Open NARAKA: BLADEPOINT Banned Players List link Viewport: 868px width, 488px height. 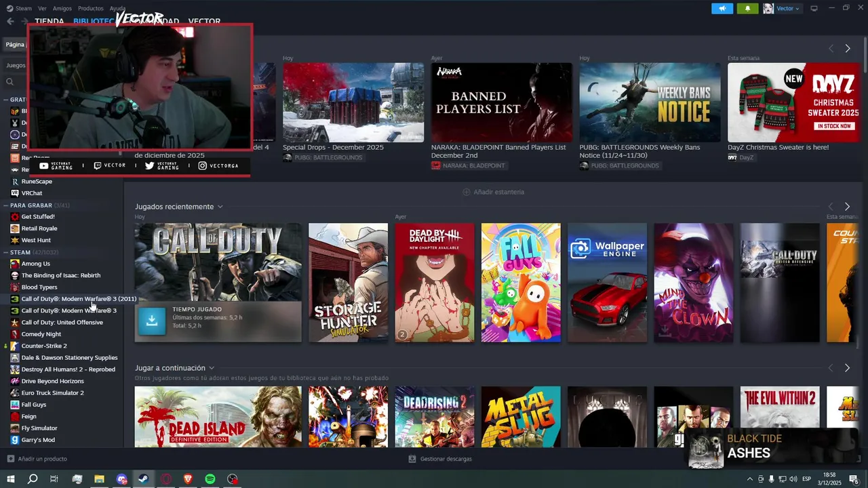click(498, 151)
